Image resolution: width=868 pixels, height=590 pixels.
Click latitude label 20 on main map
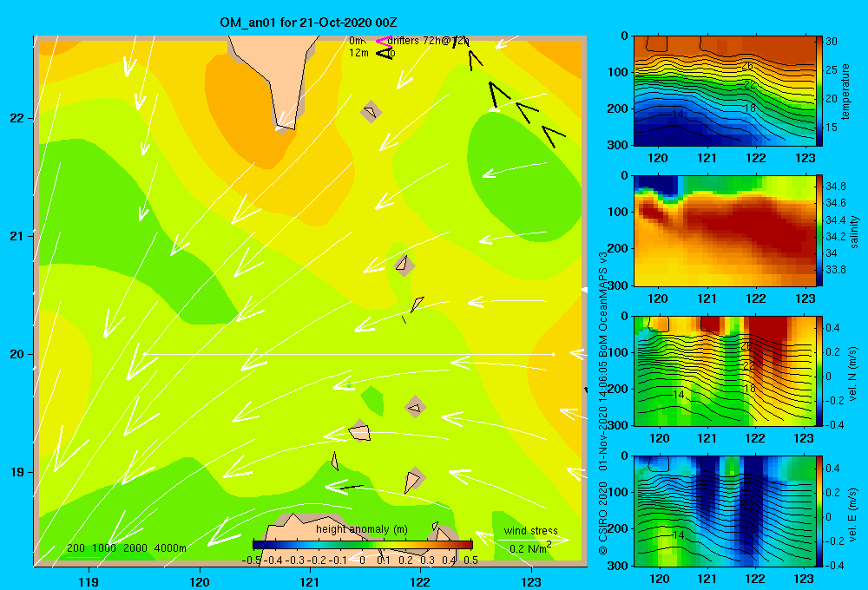16,354
